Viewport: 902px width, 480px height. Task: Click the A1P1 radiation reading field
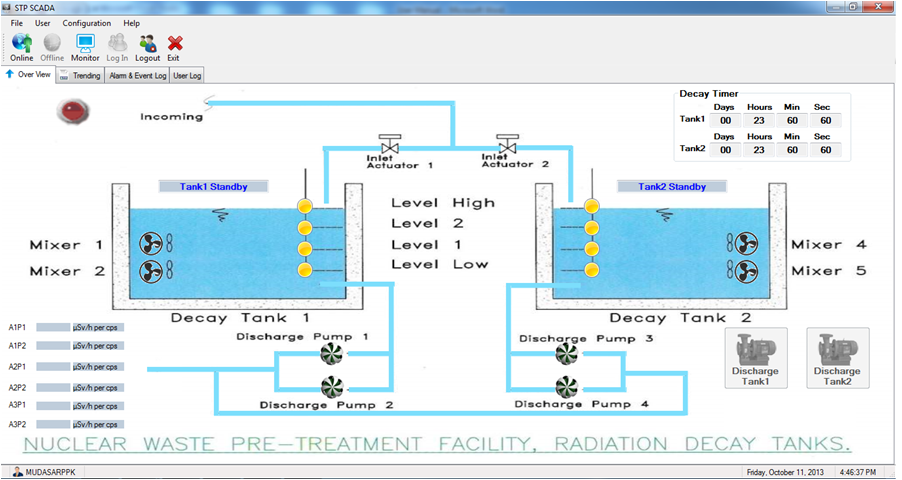[x=80, y=327]
